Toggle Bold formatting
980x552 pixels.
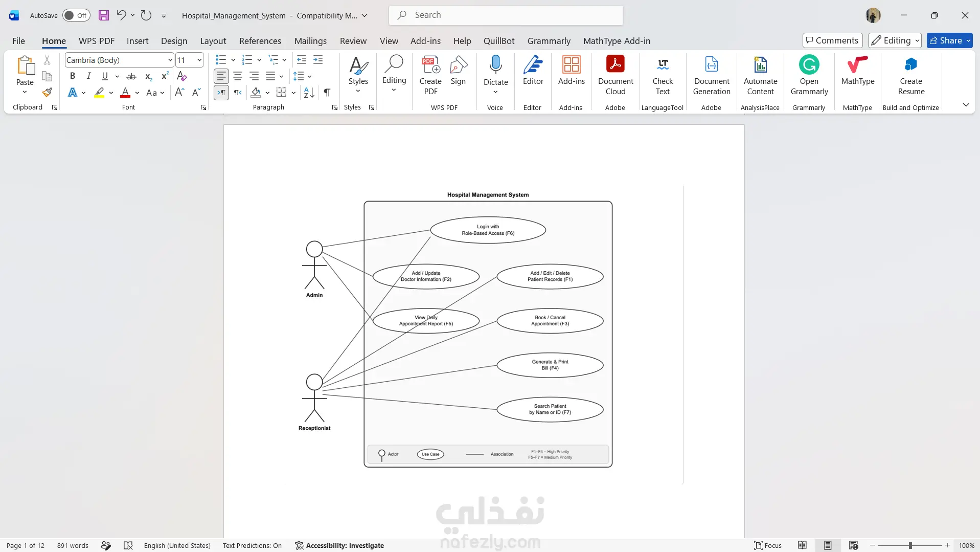pyautogui.click(x=73, y=76)
